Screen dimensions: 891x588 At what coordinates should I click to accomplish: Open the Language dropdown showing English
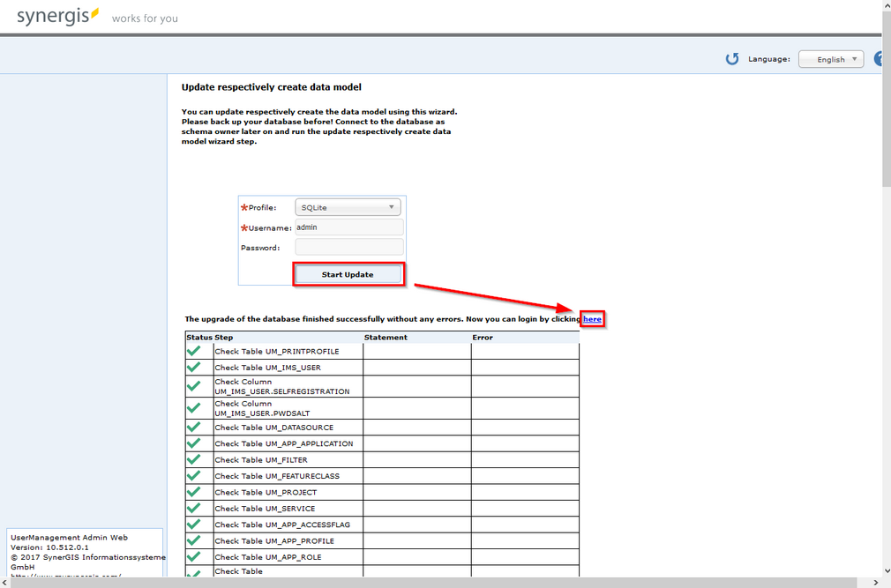tap(830, 58)
